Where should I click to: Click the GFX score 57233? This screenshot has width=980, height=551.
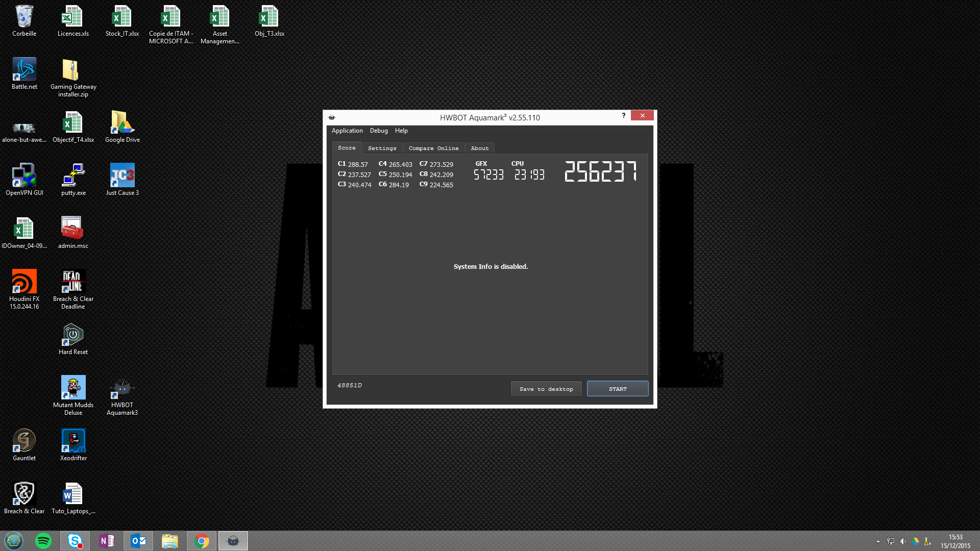[488, 175]
